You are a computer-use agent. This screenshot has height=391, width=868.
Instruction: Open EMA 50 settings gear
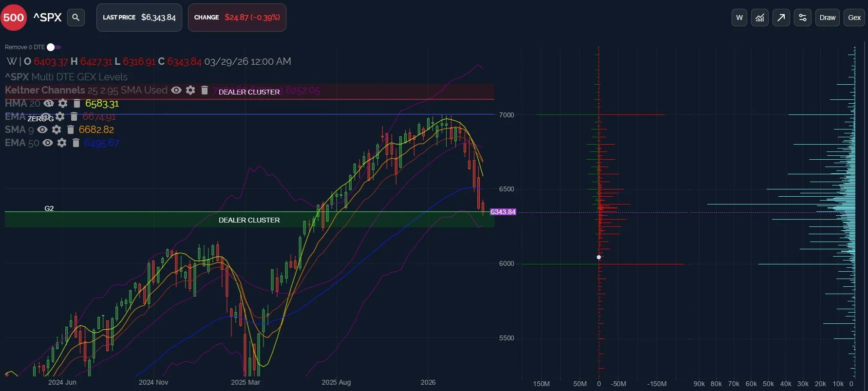pos(62,143)
